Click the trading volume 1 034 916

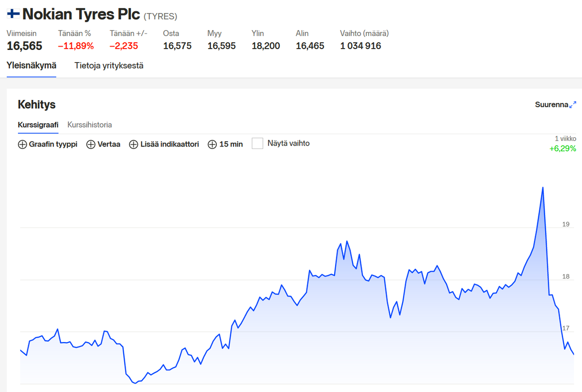pos(361,46)
